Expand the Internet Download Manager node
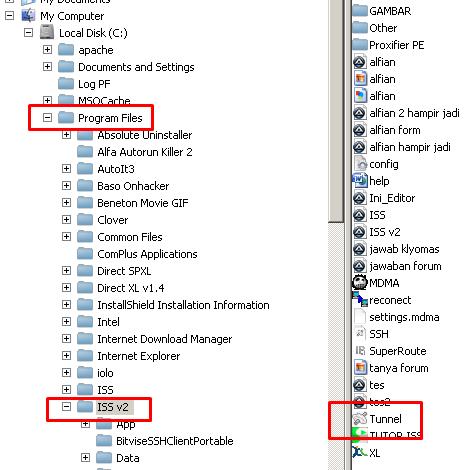This screenshot has height=470, width=474. (66, 338)
